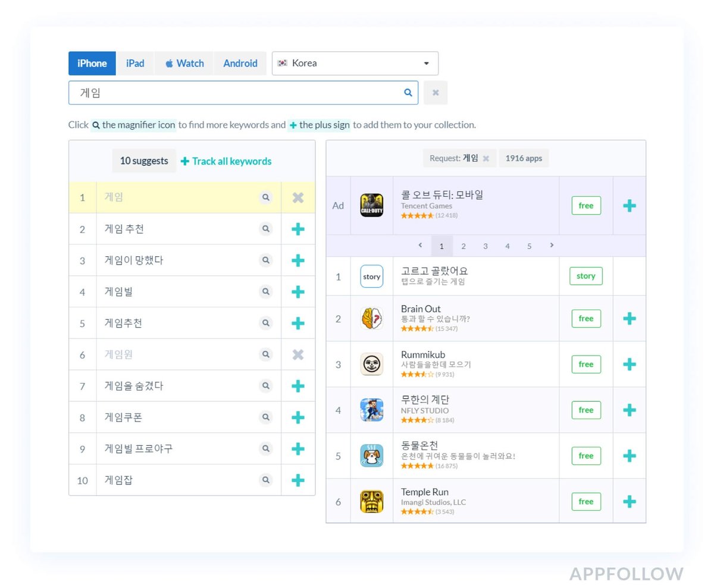Remove the Request 게임 filter tag
Image resolution: width=714 pixels, height=588 pixels.
pyautogui.click(x=486, y=158)
